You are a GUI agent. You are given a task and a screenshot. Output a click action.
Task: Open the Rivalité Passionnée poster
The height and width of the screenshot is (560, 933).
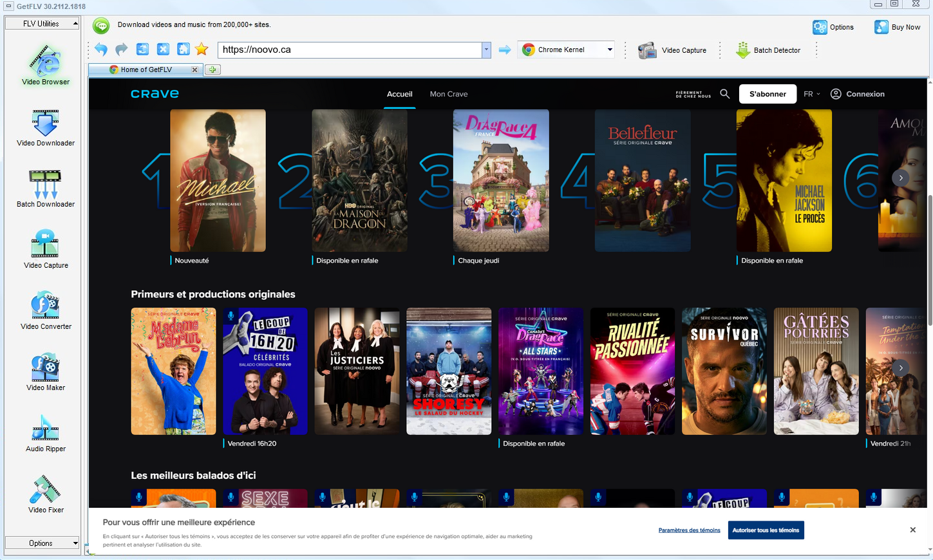[x=632, y=371]
